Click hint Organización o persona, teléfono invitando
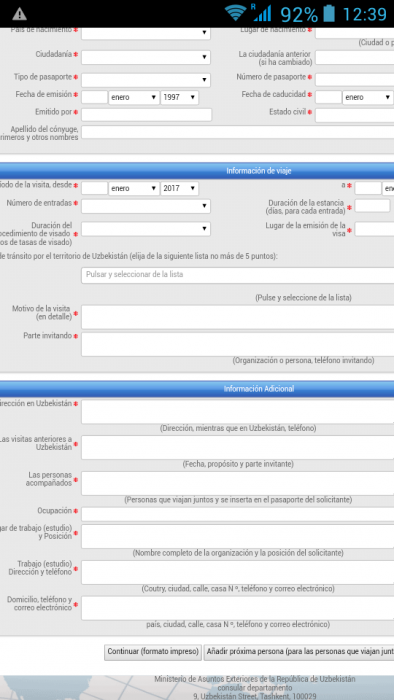Image resolution: width=394 pixels, height=700 pixels. (303, 360)
